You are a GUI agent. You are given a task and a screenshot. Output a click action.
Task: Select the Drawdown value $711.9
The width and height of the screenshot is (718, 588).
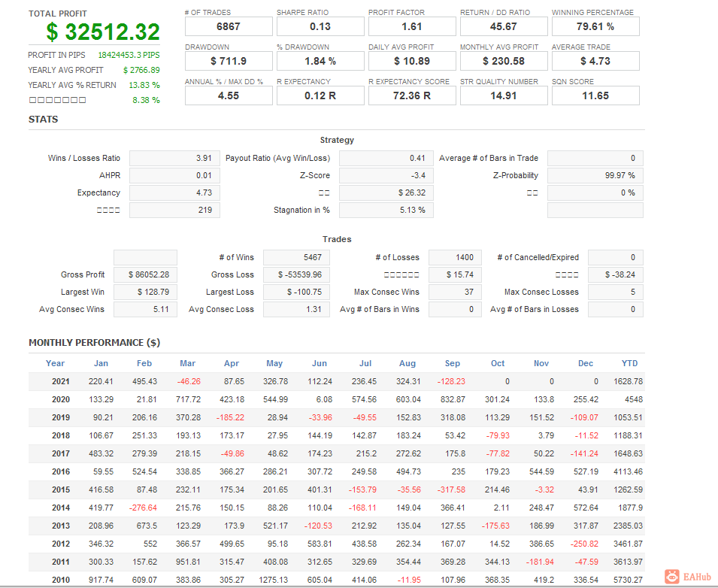[229, 61]
